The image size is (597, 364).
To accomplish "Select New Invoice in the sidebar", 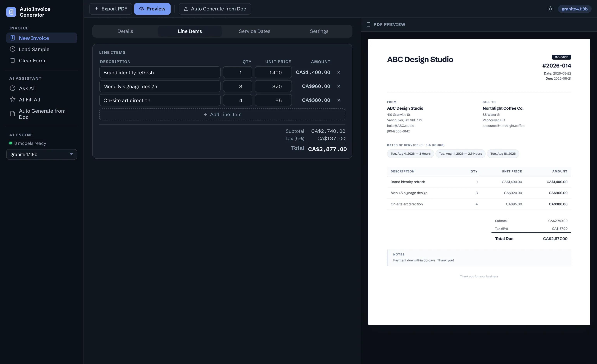I will 42,38.
